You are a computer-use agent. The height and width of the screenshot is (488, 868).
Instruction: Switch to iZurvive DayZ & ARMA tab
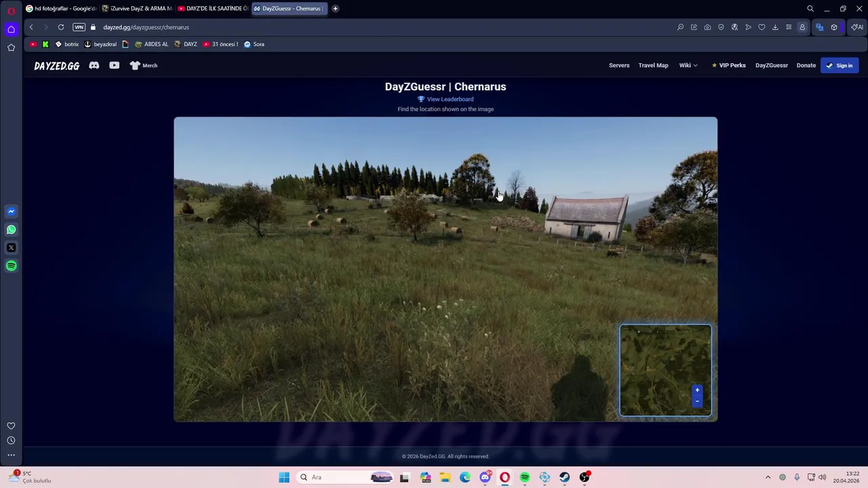[x=138, y=9]
